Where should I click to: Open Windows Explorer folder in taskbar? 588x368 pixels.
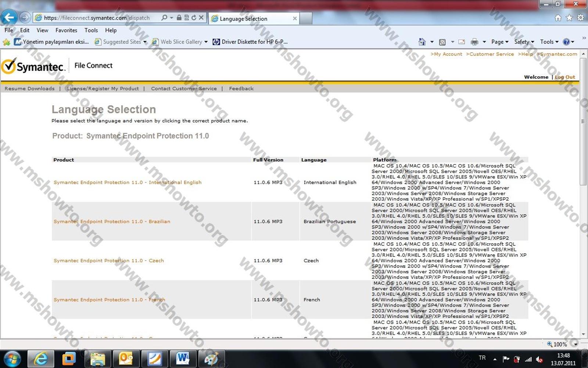(97, 358)
